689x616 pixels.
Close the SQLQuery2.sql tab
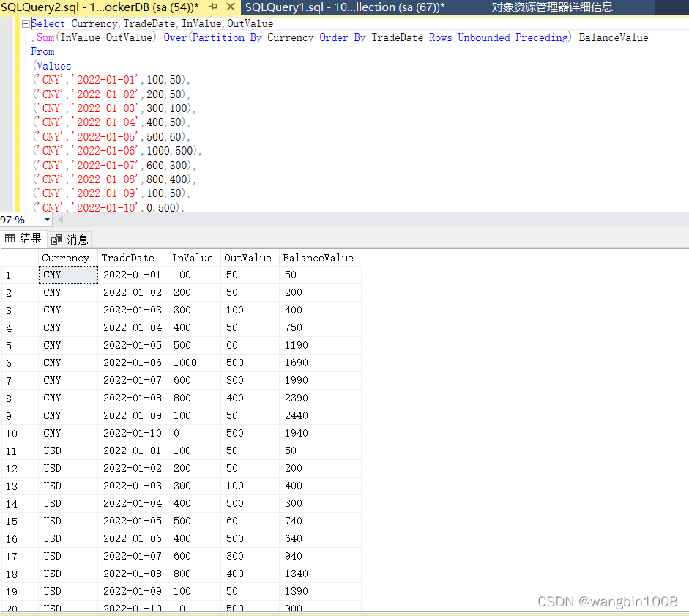tap(231, 7)
